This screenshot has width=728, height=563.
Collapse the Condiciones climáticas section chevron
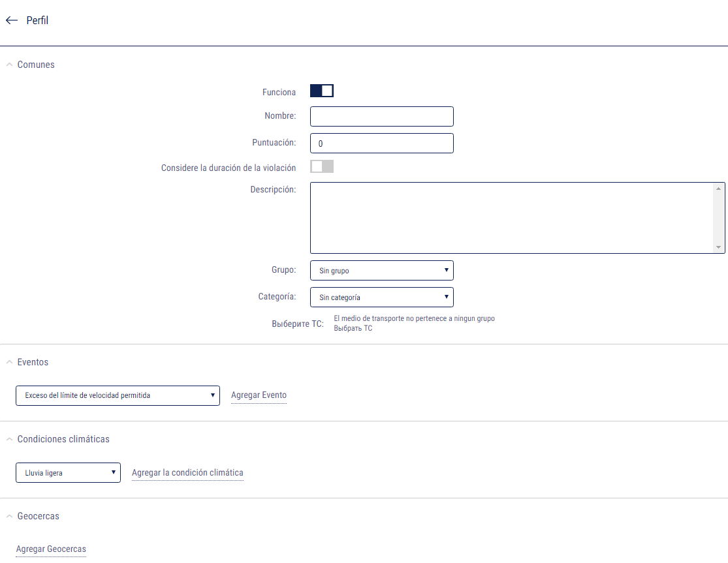coord(9,439)
